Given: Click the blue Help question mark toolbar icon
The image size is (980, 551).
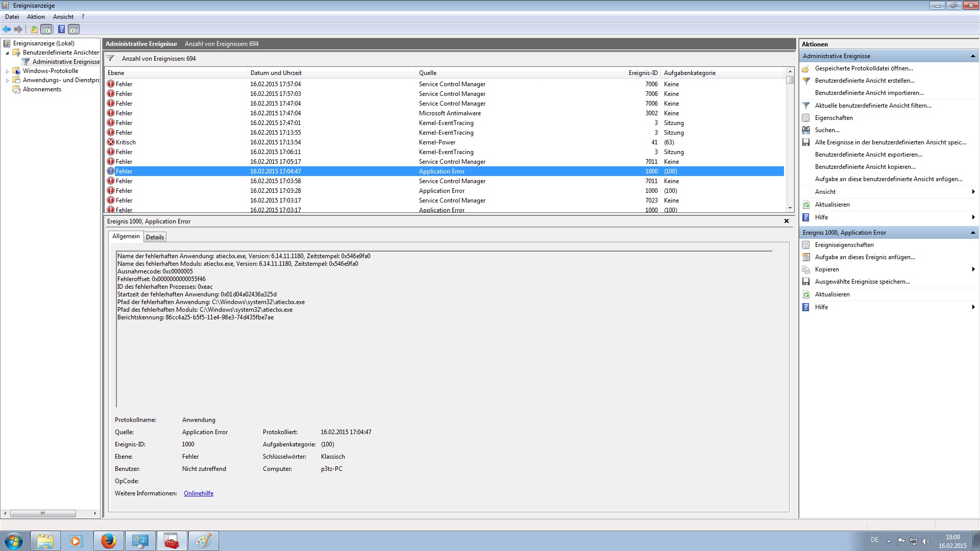Looking at the screenshot, I should [61, 29].
